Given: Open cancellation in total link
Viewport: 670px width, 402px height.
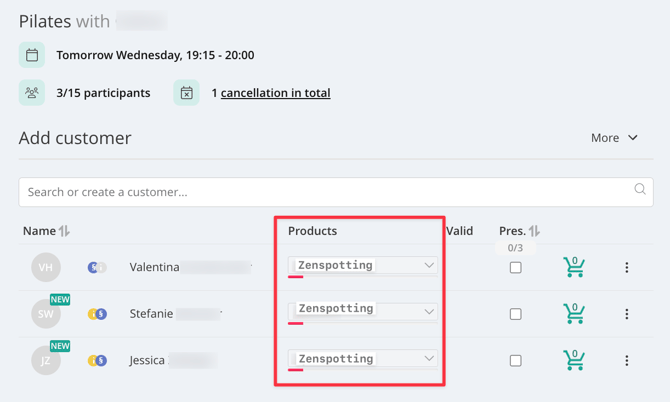Looking at the screenshot, I should coord(276,93).
